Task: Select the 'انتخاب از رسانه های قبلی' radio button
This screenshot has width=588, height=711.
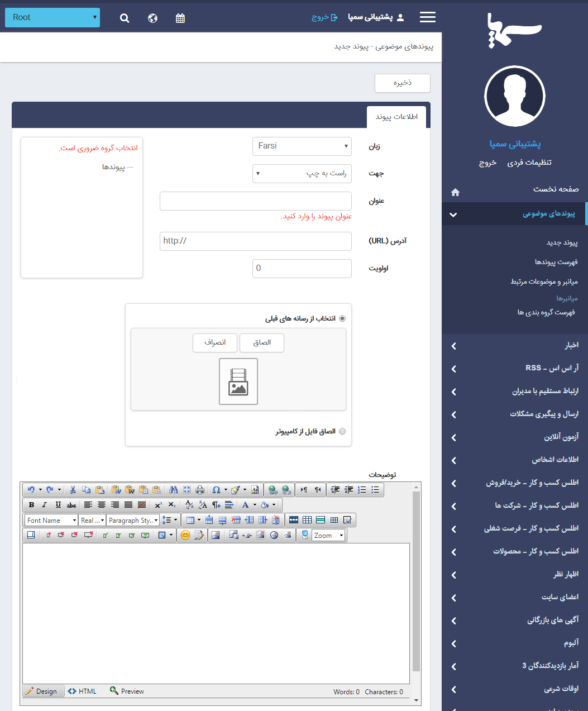Action: click(342, 318)
